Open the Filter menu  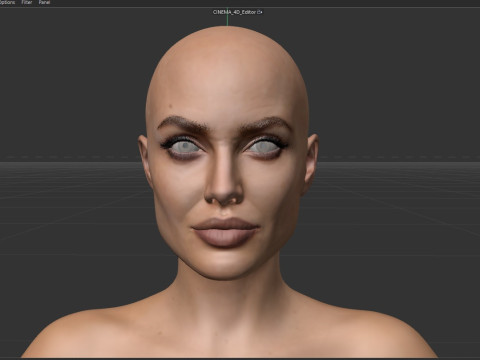pos(27,2)
